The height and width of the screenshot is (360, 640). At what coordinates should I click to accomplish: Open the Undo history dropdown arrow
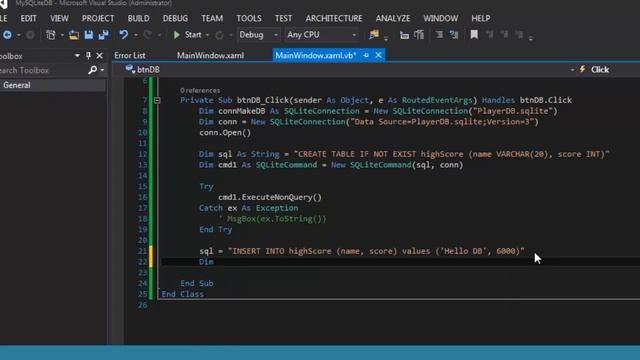tap(136, 36)
